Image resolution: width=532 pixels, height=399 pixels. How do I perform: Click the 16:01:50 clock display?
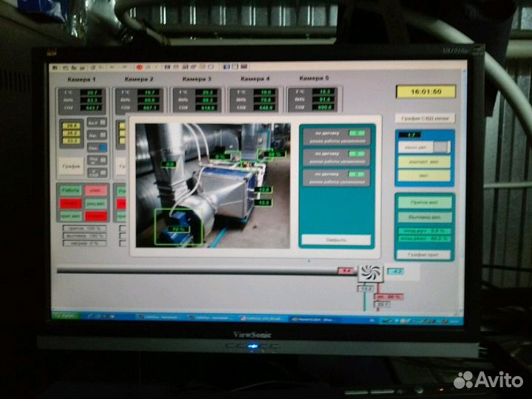pyautogui.click(x=425, y=92)
